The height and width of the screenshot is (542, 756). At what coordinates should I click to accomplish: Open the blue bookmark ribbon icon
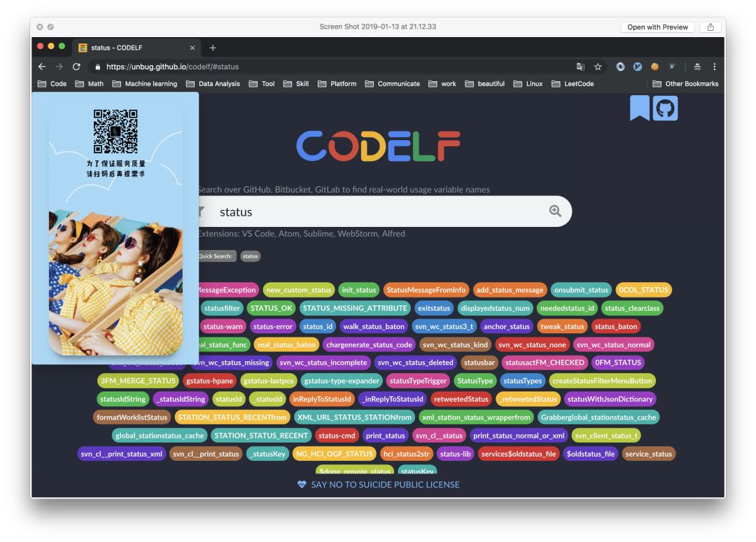(x=639, y=108)
